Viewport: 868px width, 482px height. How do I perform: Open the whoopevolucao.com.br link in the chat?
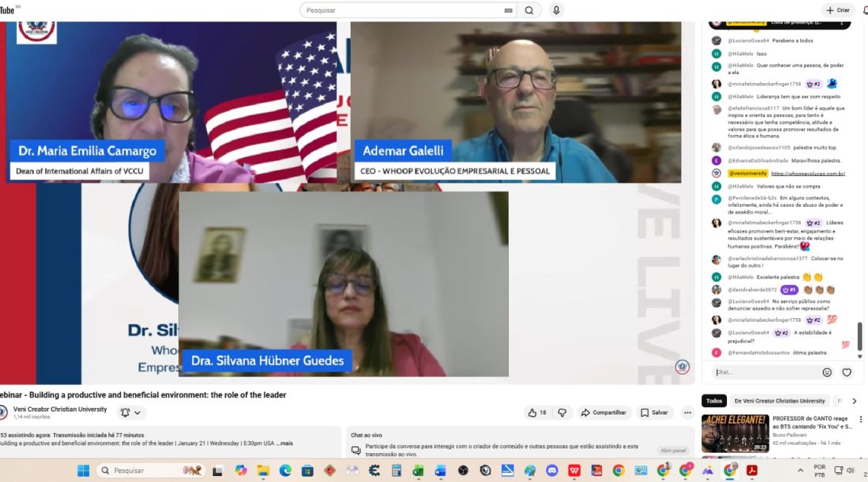point(808,174)
